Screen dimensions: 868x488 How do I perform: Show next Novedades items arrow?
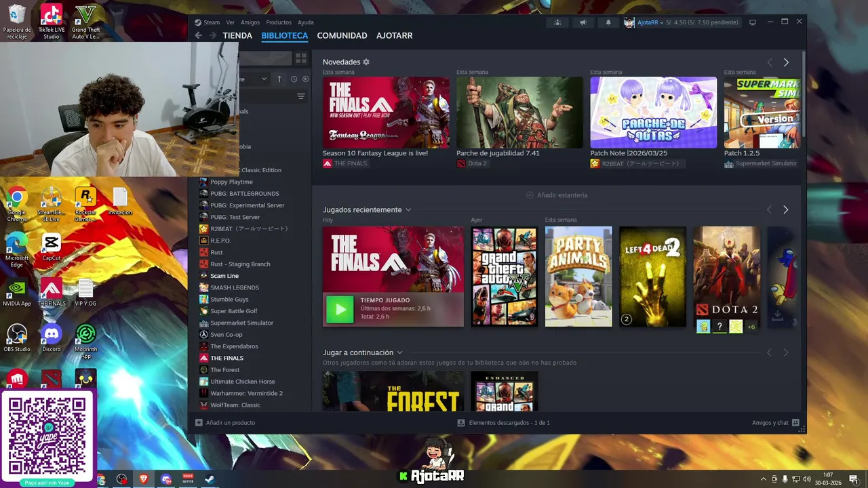pos(786,62)
